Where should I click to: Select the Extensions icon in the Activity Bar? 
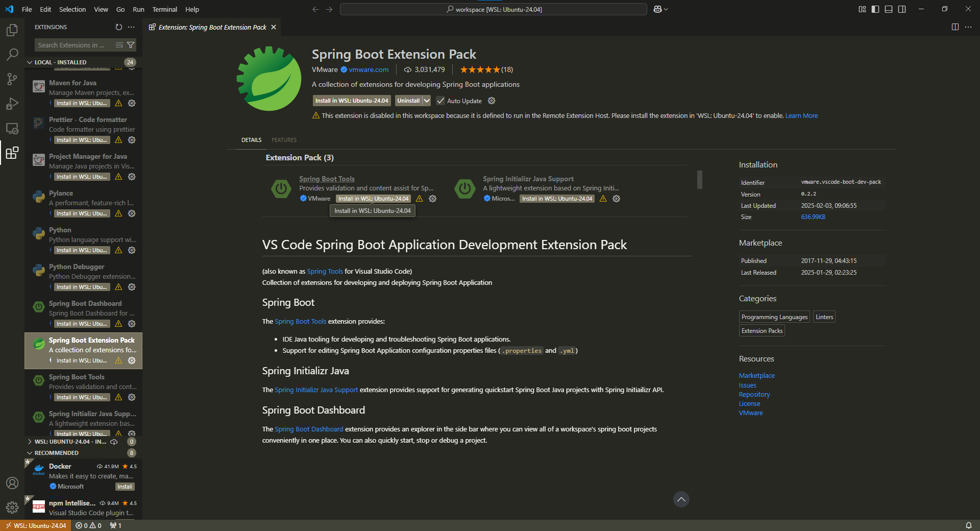pos(12,153)
